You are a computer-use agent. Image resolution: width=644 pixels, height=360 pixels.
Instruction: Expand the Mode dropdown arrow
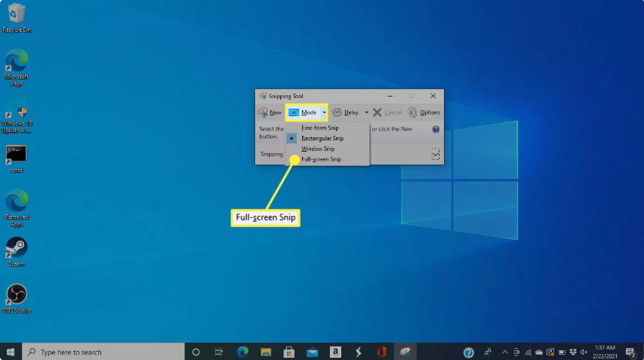(324, 112)
